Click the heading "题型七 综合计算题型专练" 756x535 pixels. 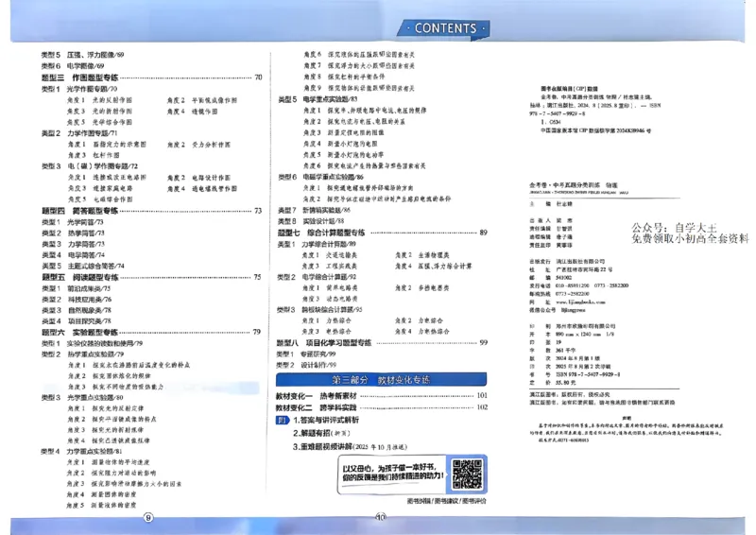(321, 233)
